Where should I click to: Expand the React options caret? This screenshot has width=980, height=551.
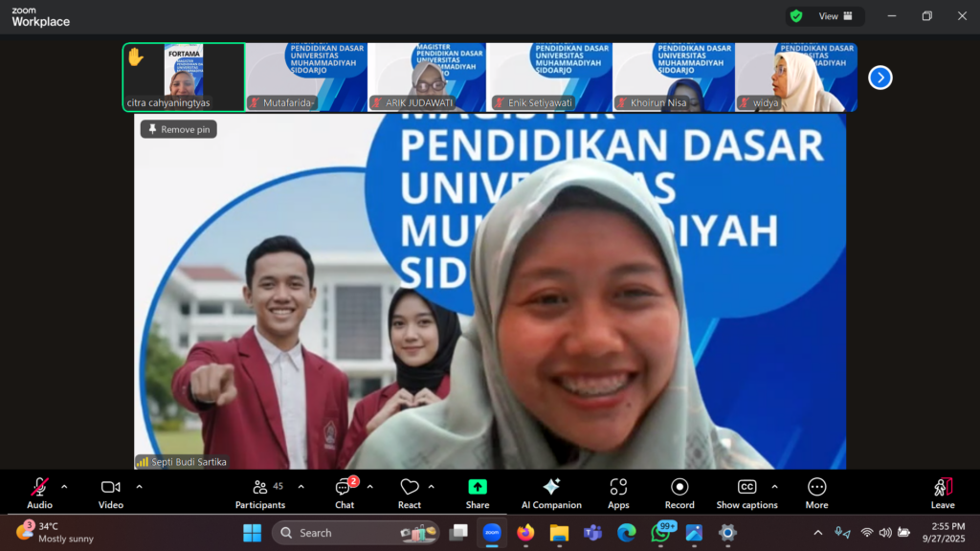point(432,487)
